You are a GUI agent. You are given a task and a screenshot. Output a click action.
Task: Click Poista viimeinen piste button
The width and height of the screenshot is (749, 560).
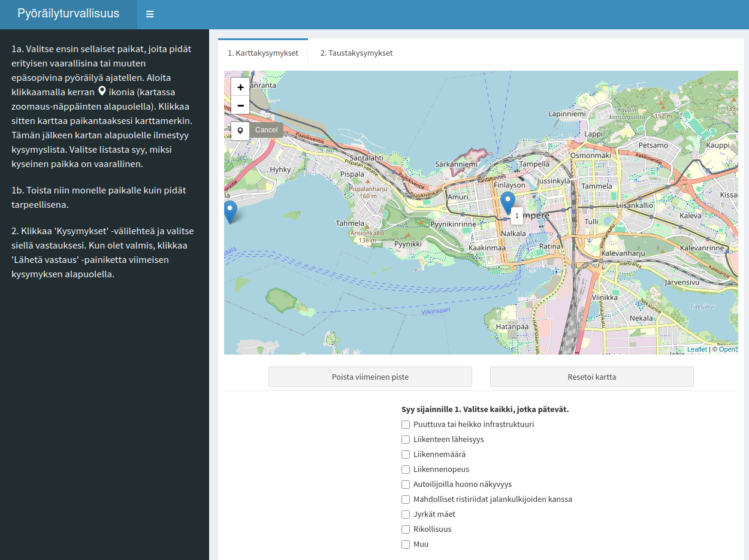pos(370,377)
